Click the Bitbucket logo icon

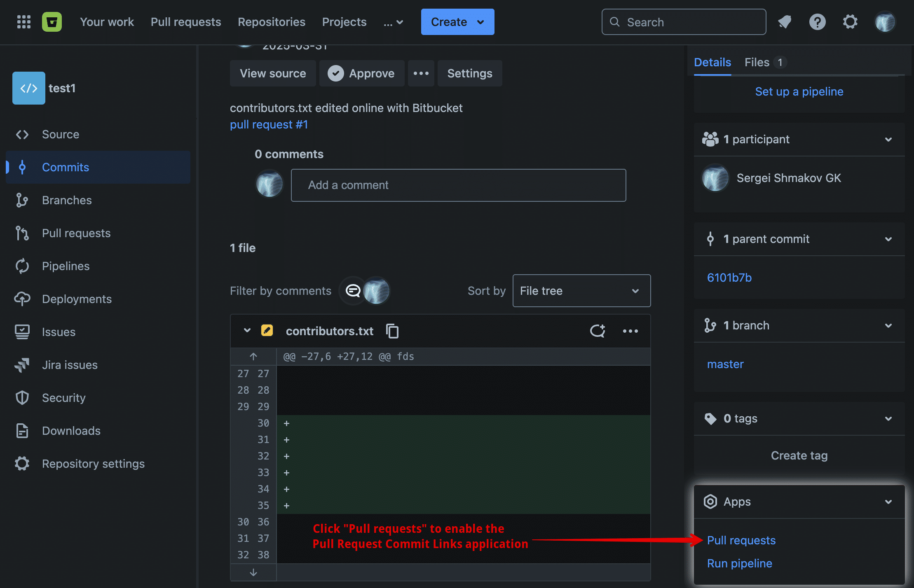pyautogui.click(x=52, y=22)
